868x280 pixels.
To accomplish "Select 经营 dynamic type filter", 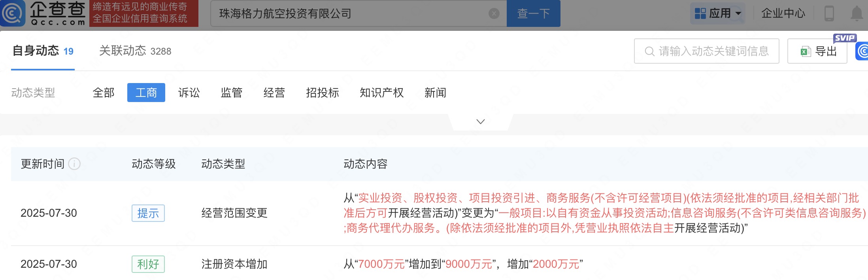I will pos(274,93).
